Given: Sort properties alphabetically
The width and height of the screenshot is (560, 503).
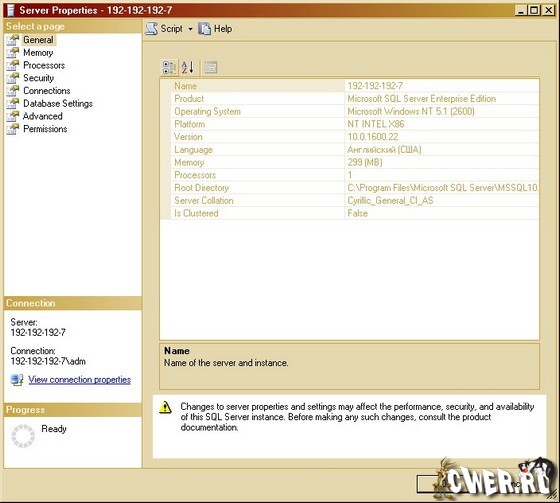Looking at the screenshot, I should coord(188,67).
